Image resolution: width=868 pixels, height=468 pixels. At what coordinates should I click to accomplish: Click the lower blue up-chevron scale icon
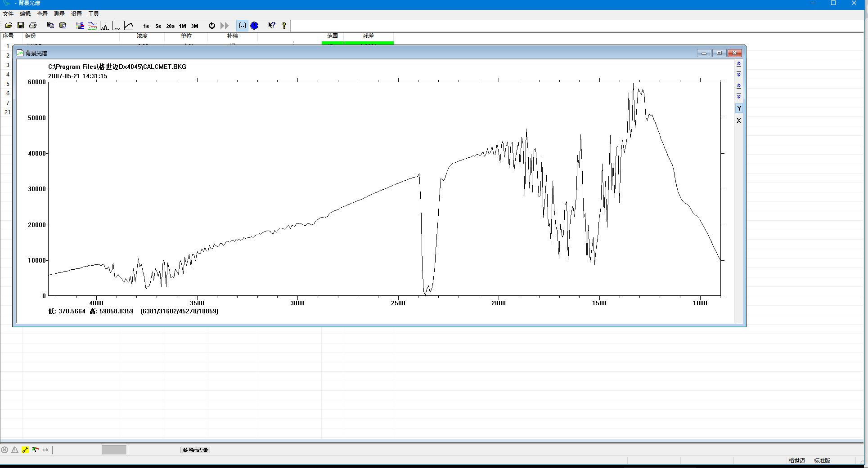(x=739, y=86)
